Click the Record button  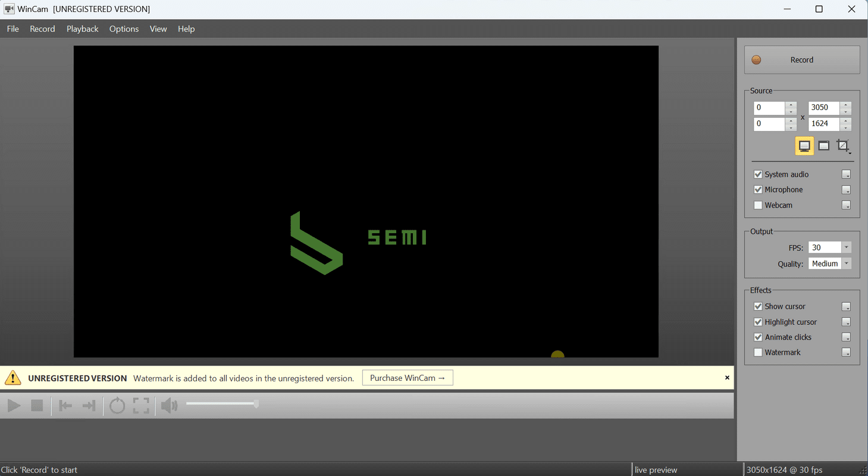[x=802, y=60]
